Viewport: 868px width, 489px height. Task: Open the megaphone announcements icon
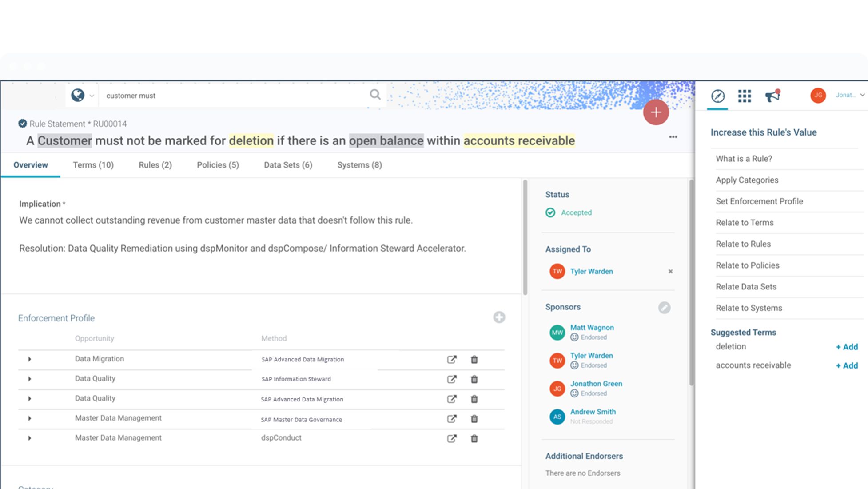tap(772, 96)
